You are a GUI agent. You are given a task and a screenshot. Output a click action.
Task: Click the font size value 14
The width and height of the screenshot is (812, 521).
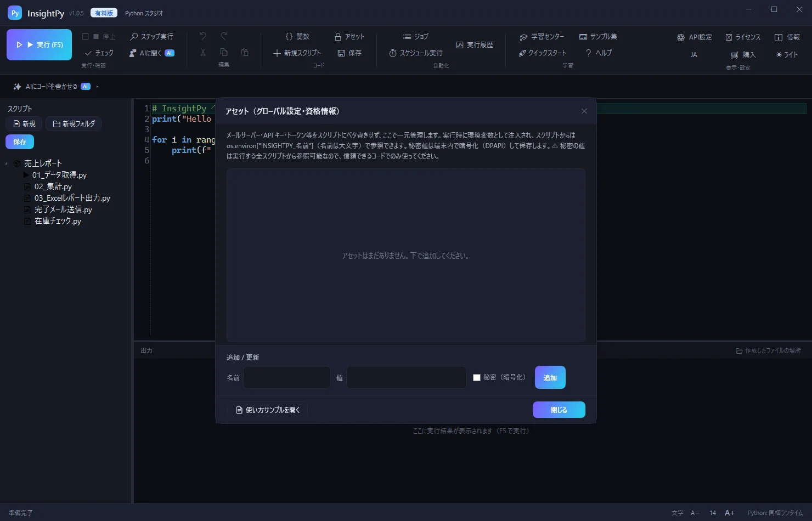pyautogui.click(x=713, y=513)
